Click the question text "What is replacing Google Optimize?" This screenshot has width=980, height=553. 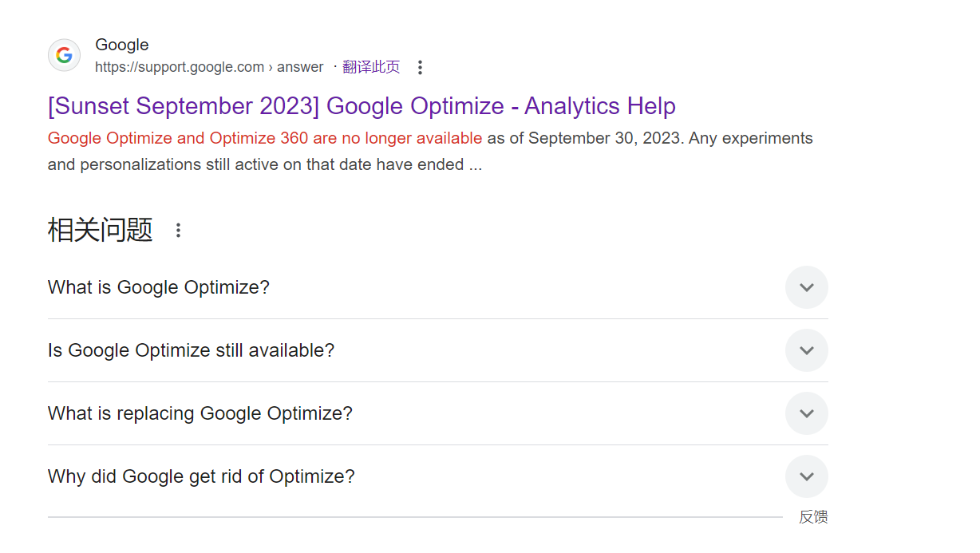coord(200,413)
